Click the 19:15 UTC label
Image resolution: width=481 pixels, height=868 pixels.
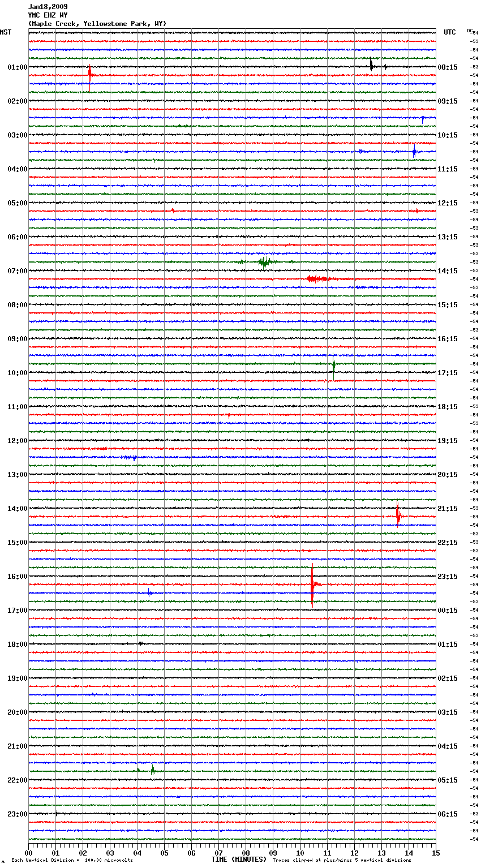pos(448,441)
